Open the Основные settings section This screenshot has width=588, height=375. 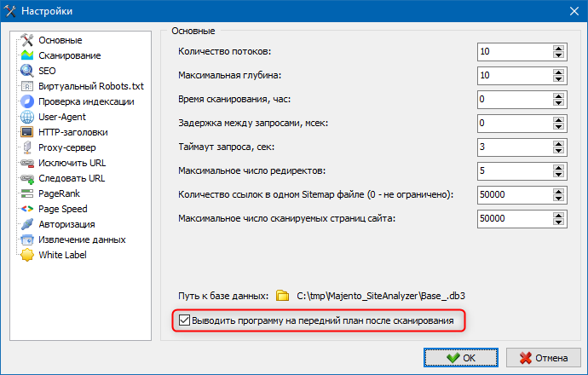point(60,40)
